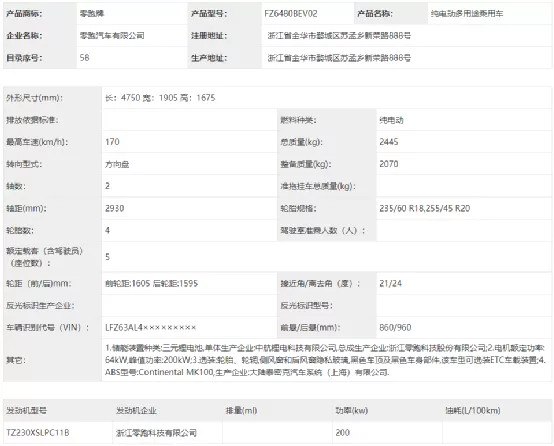
Task: Click the tire count value 4
Action: click(x=107, y=230)
